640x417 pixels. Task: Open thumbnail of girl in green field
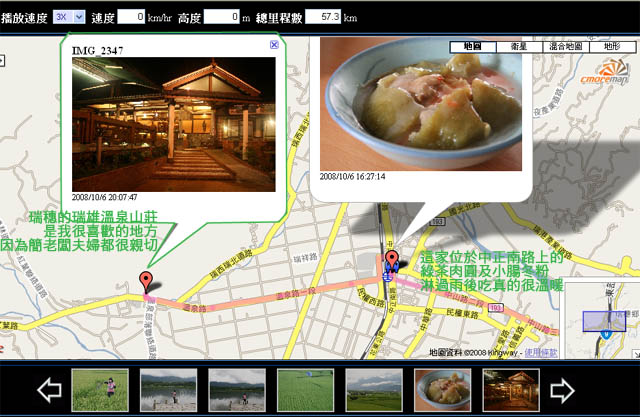click(x=100, y=390)
